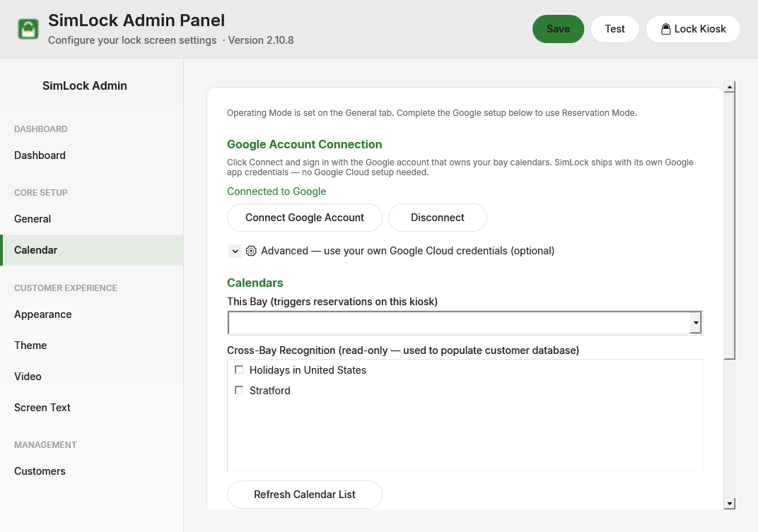Check Holidays in United States calendar
Viewport: 758px width, 532px height.
point(239,370)
